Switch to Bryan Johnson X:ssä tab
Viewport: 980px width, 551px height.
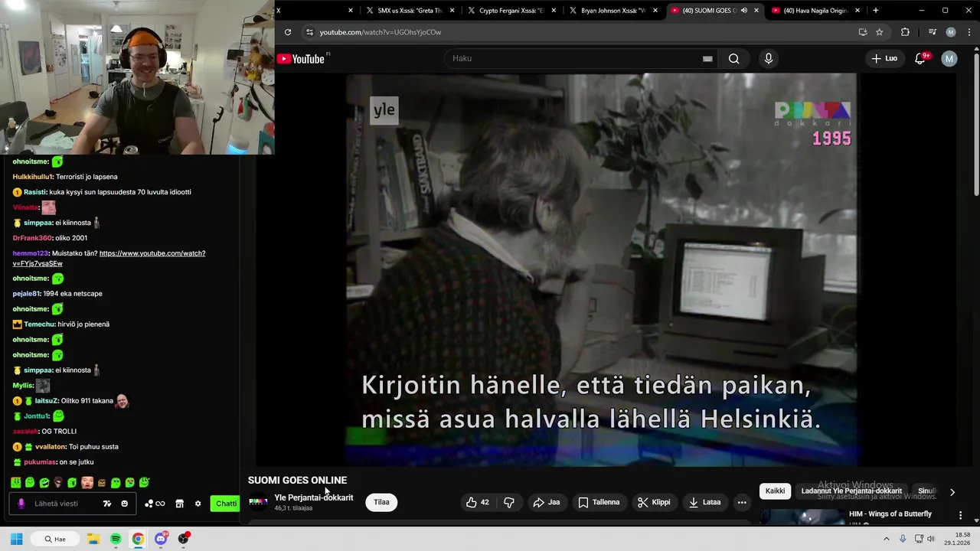[x=613, y=11]
